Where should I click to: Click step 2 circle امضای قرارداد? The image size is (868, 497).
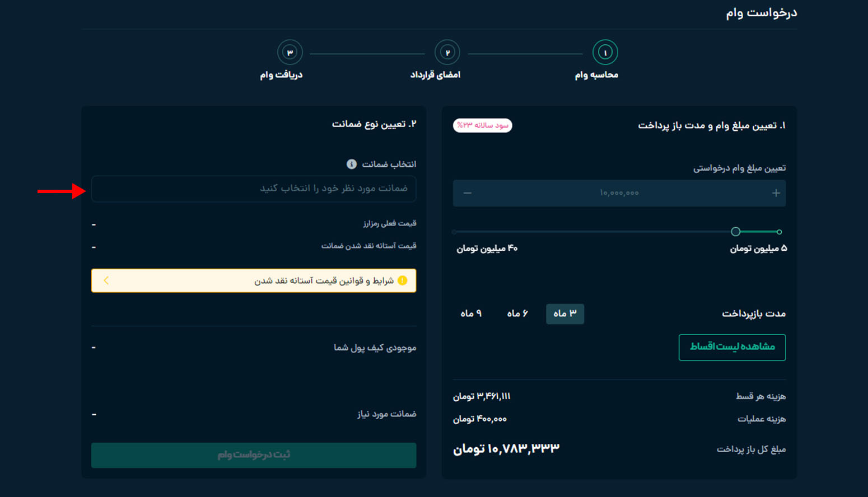[x=447, y=53]
